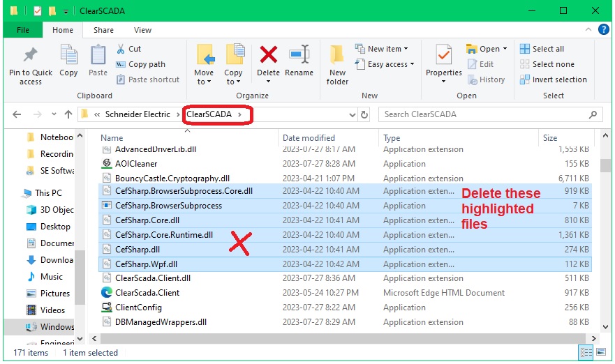This screenshot has height=364, width=615.
Task: Click Select all
Action: 542,49
